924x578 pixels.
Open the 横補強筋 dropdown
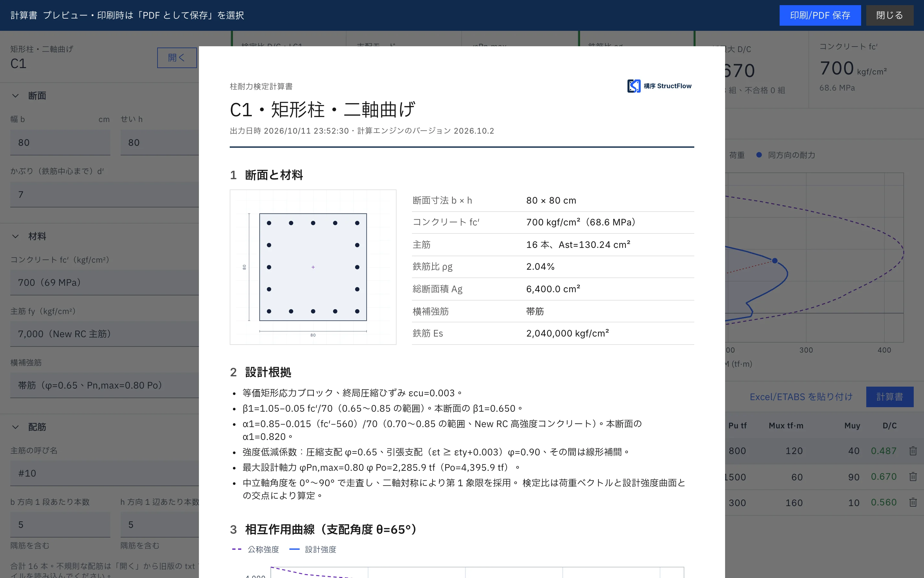click(x=105, y=385)
